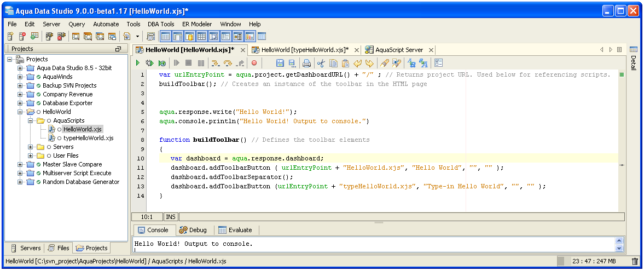Expand Backup SVN Projects node

20,85
